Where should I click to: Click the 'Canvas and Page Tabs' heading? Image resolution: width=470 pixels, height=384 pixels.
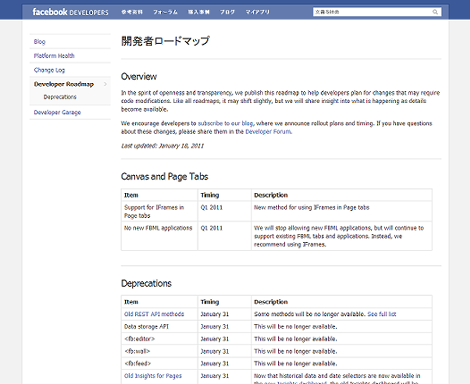pos(164,176)
